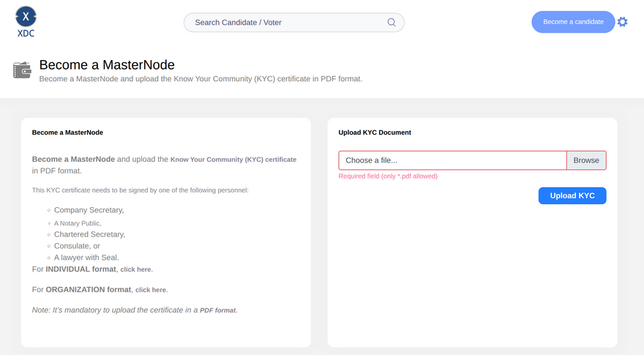644x355 pixels.
Task: Open settings via the gear icon
Action: point(622,22)
